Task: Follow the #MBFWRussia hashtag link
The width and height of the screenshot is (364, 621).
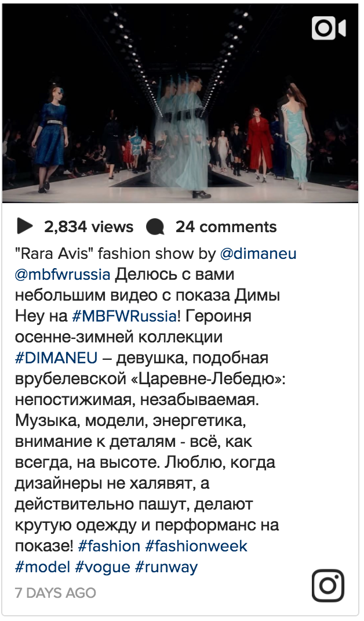Action: 124,316
